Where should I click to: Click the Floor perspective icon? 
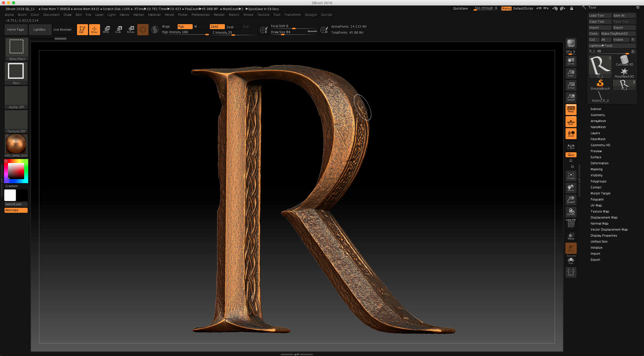click(571, 122)
